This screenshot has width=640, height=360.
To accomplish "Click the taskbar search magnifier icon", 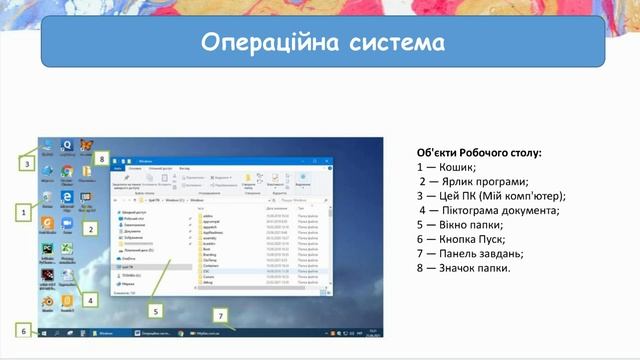I will [57, 333].
